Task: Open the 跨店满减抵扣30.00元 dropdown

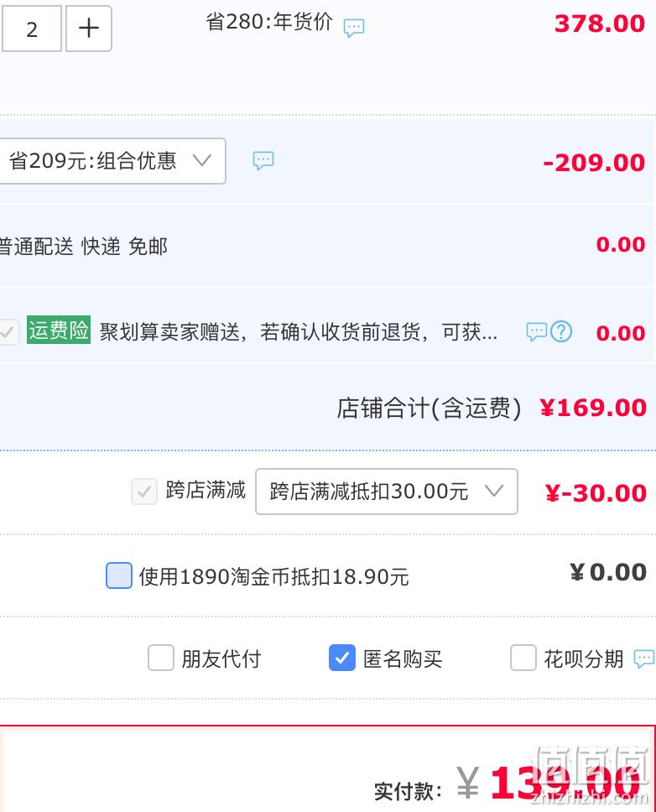Action: coord(386,492)
